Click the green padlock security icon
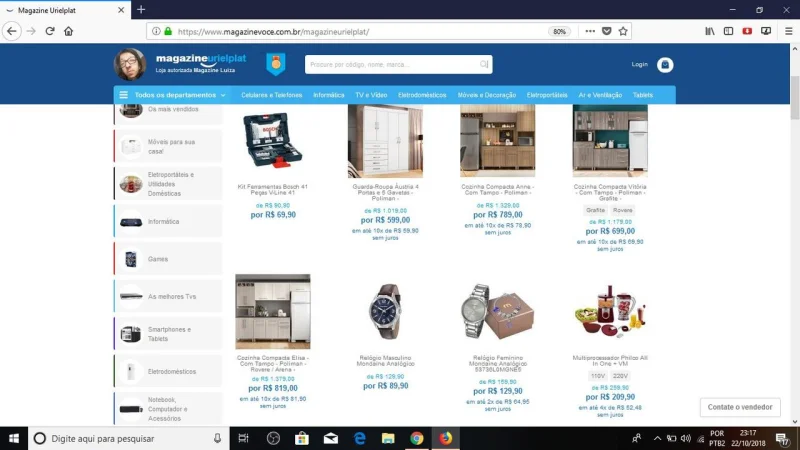 [168, 31]
